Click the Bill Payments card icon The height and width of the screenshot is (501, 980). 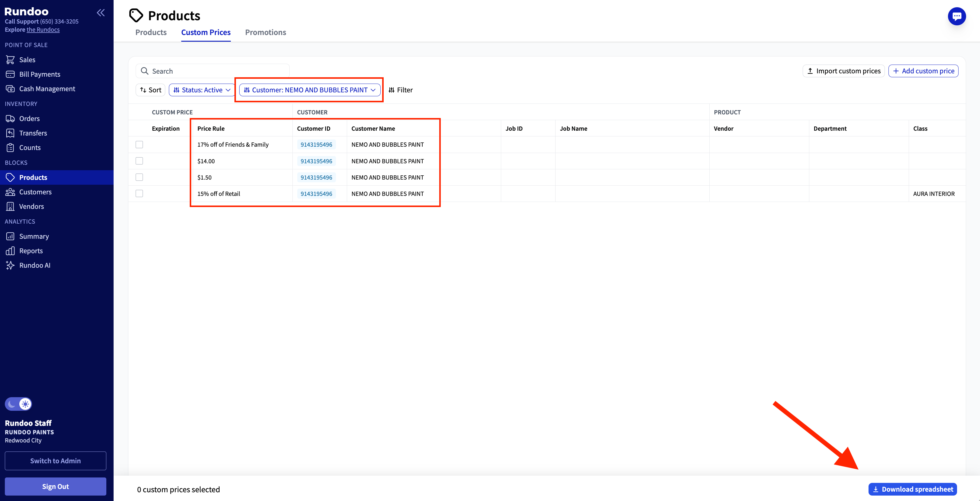[10, 74]
